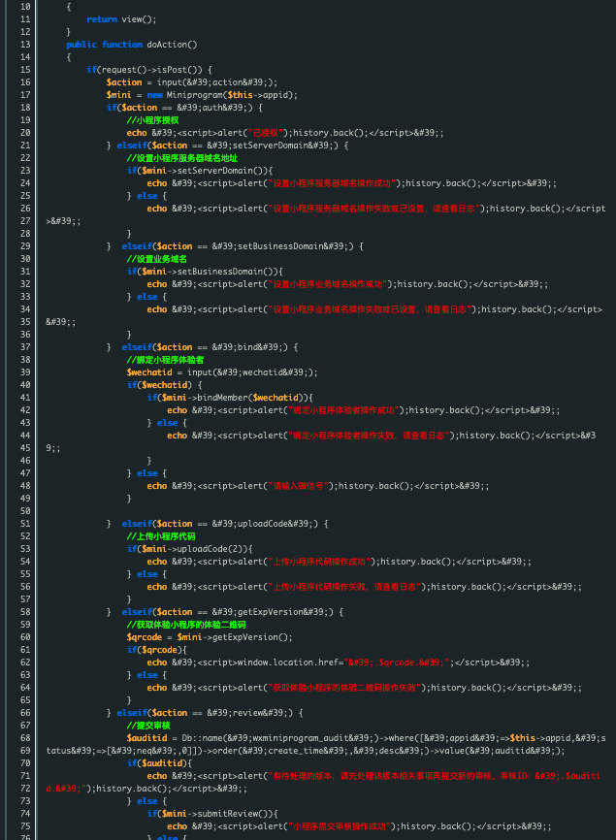Click line number 50 in the gutter
The image size is (616, 840).
pyautogui.click(x=25, y=511)
